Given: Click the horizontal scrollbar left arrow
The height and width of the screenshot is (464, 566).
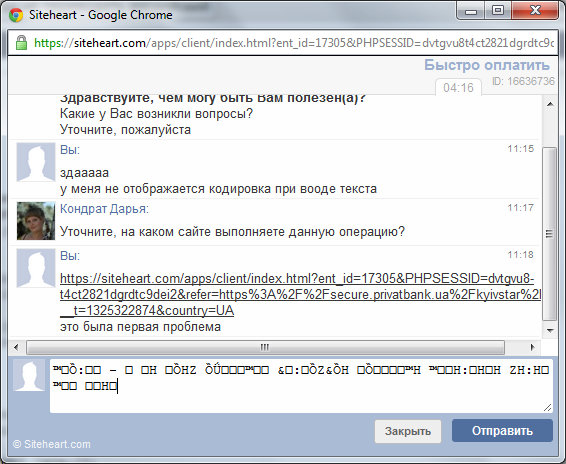Looking at the screenshot, I should [x=16, y=347].
